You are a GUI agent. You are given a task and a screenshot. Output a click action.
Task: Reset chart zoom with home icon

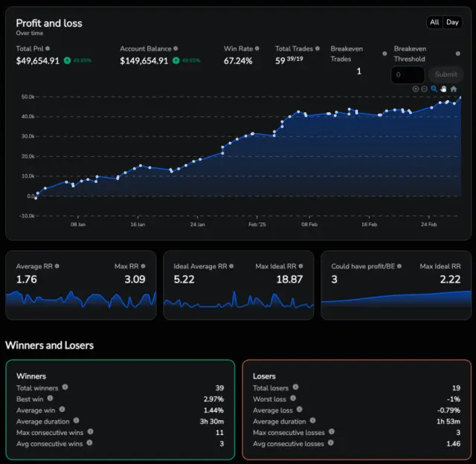pos(454,89)
